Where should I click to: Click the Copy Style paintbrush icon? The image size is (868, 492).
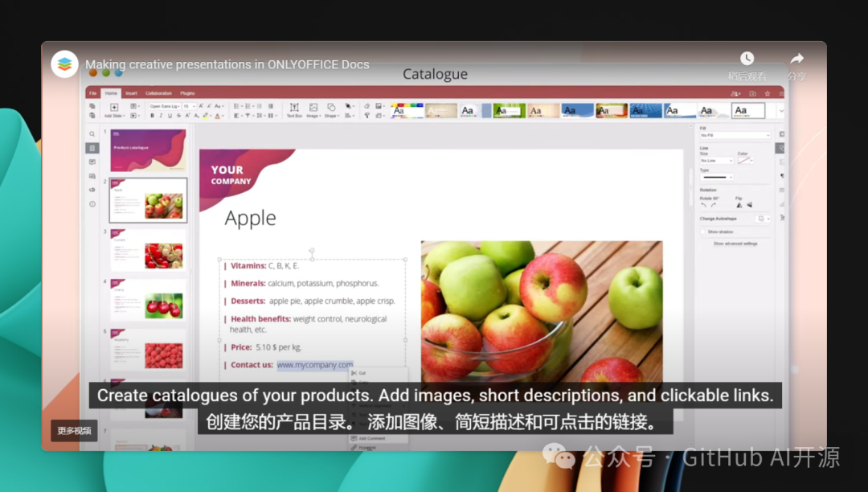(x=366, y=115)
